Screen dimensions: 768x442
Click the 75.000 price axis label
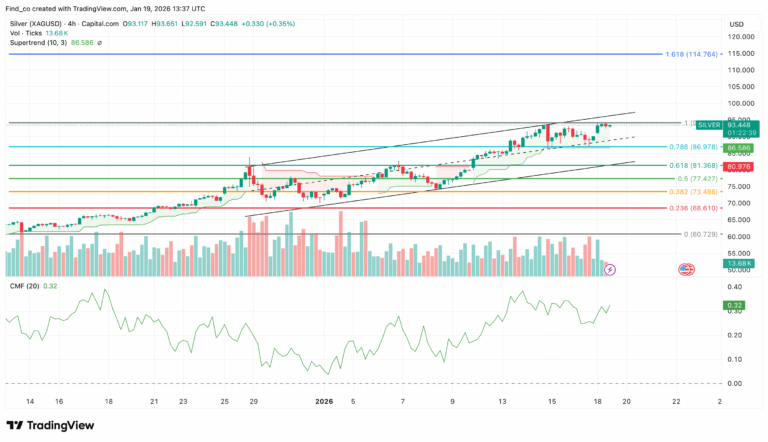(741, 187)
